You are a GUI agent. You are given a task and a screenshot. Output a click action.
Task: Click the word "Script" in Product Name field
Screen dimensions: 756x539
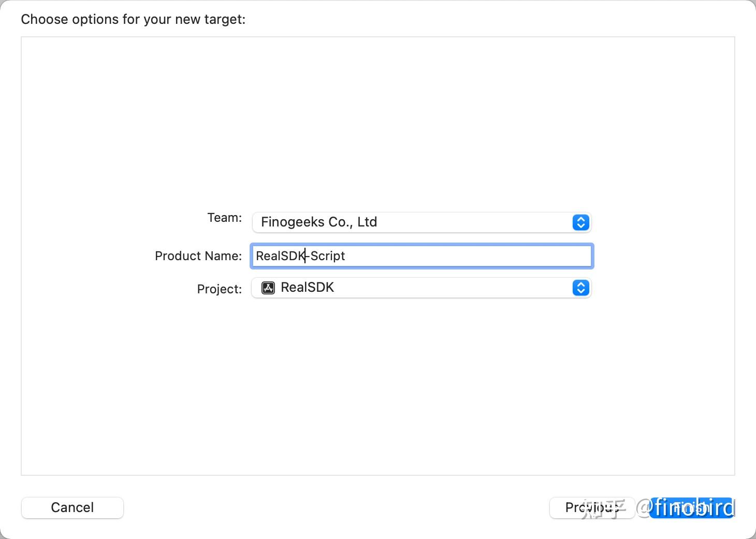[x=328, y=256]
